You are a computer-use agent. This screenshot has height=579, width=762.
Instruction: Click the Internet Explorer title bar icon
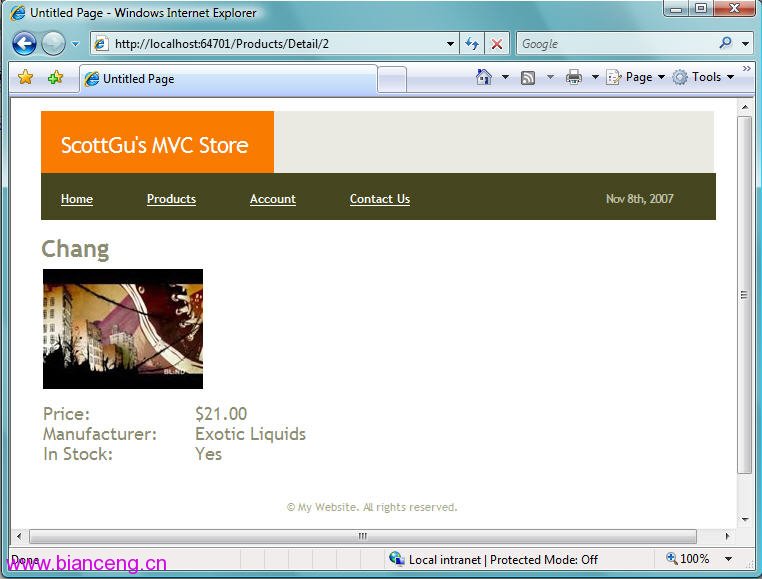click(17, 13)
